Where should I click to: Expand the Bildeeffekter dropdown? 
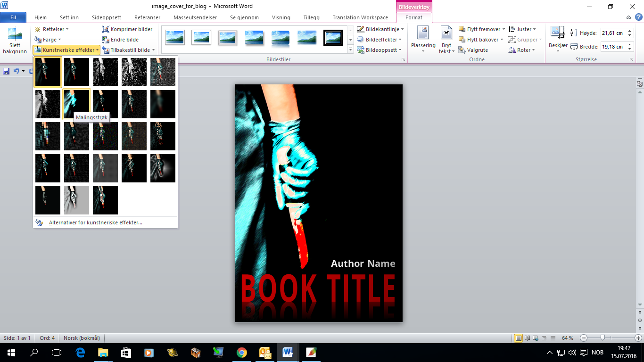pyautogui.click(x=380, y=40)
